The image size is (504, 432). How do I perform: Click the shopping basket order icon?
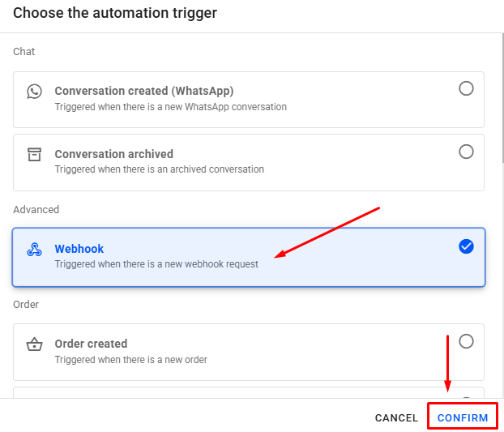point(34,344)
